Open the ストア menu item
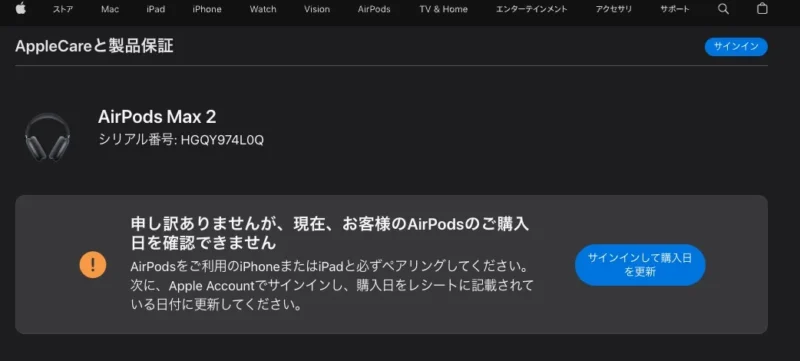This screenshot has height=361, width=800. pos(63,9)
